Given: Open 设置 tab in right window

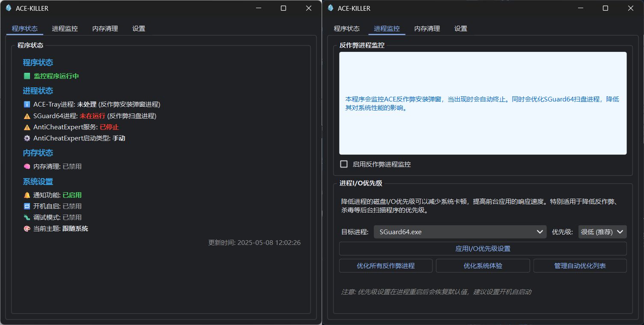Looking at the screenshot, I should click(x=461, y=29).
